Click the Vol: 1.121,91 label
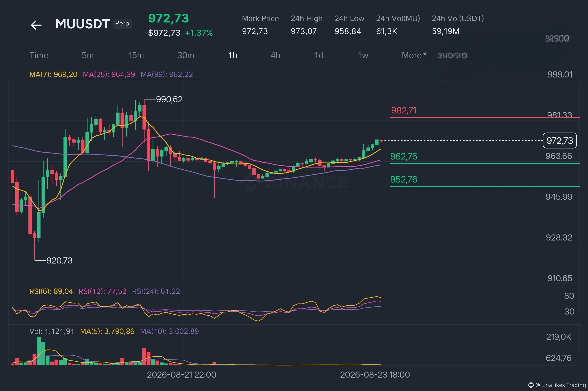 (x=52, y=331)
